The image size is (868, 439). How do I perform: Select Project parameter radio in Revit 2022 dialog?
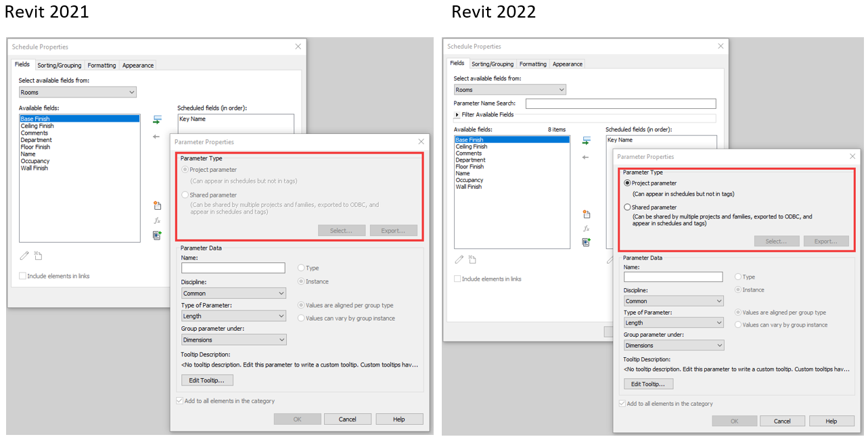click(627, 183)
